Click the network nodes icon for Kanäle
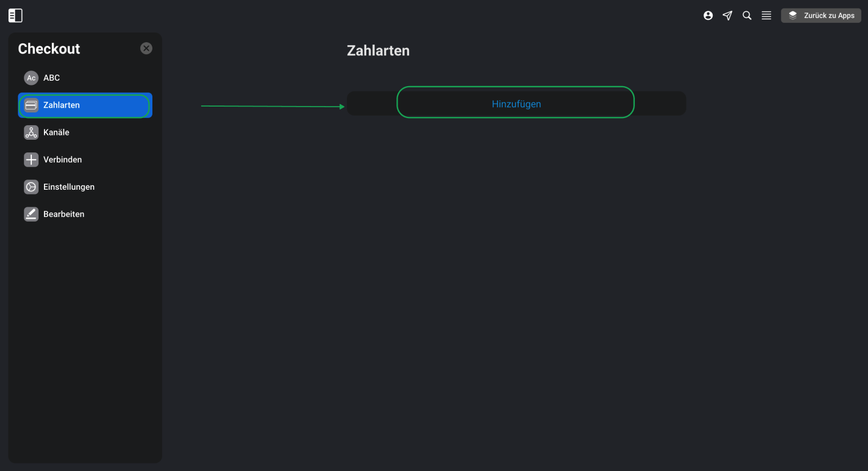Image resolution: width=868 pixels, height=471 pixels. pos(31,133)
